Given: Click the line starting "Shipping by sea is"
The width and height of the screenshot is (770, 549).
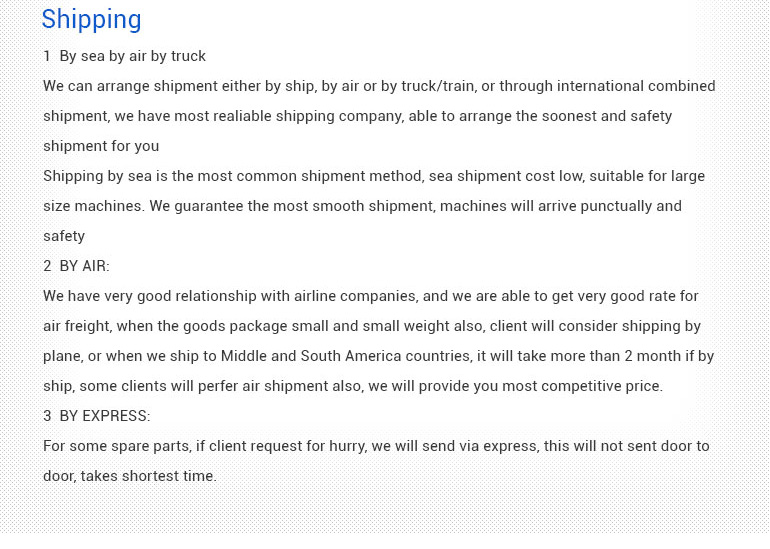Looking at the screenshot, I should [x=373, y=176].
